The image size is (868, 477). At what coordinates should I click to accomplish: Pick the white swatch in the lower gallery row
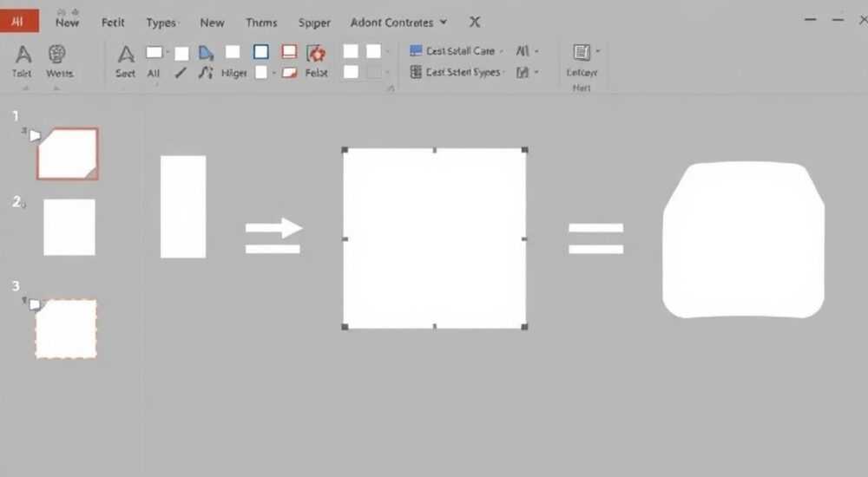coord(351,72)
